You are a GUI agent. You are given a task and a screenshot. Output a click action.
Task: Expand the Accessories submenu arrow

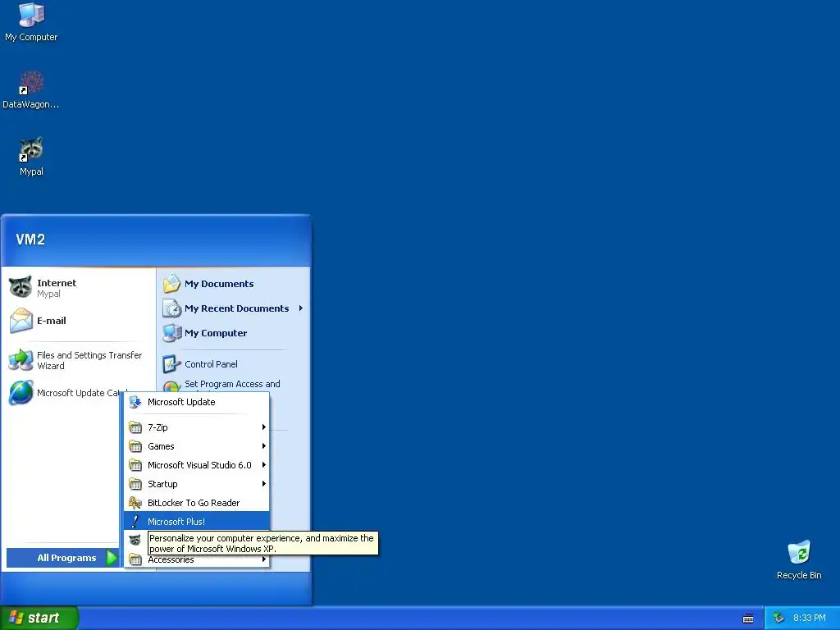(x=263, y=559)
